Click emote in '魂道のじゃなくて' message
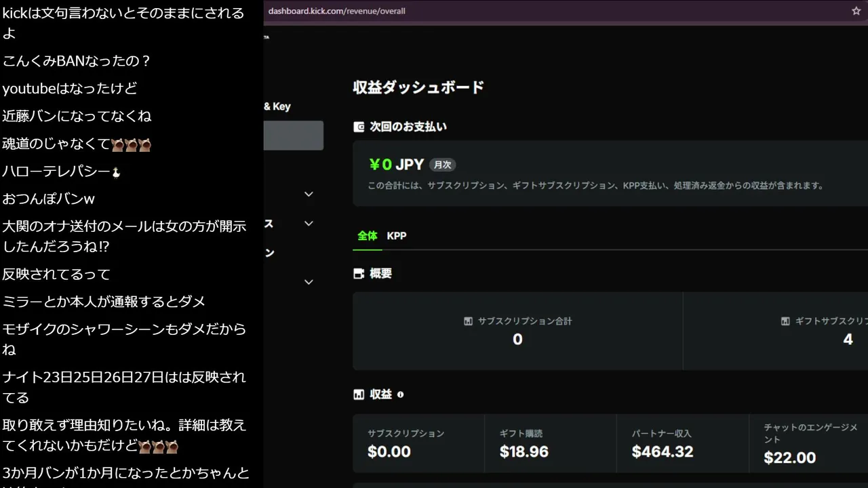 [x=131, y=144]
